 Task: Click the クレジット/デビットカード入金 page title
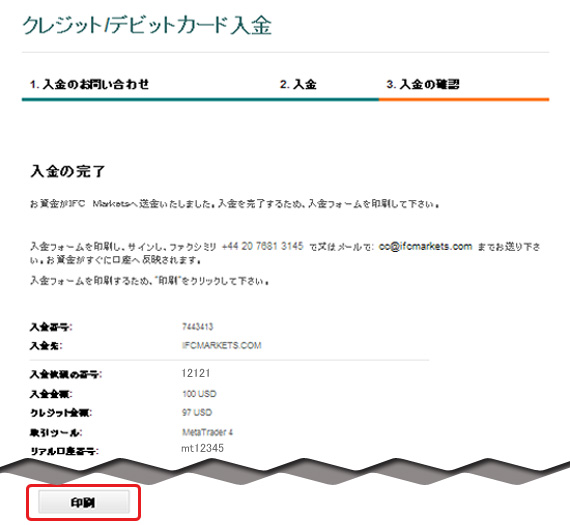point(147,26)
